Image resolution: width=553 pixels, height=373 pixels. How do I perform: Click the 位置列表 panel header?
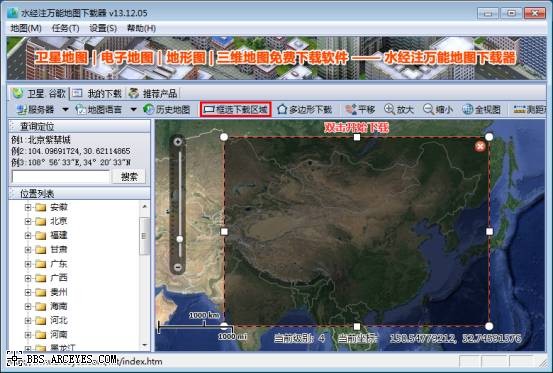[79, 194]
